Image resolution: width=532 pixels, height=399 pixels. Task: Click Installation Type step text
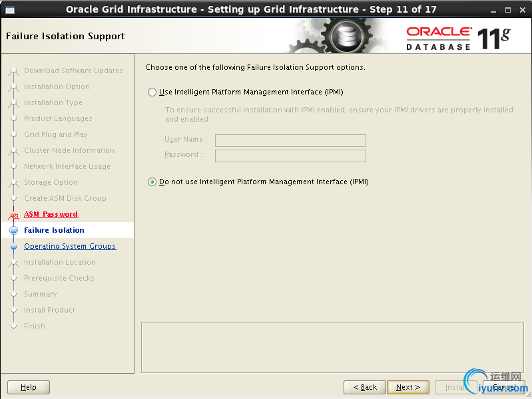pos(53,102)
